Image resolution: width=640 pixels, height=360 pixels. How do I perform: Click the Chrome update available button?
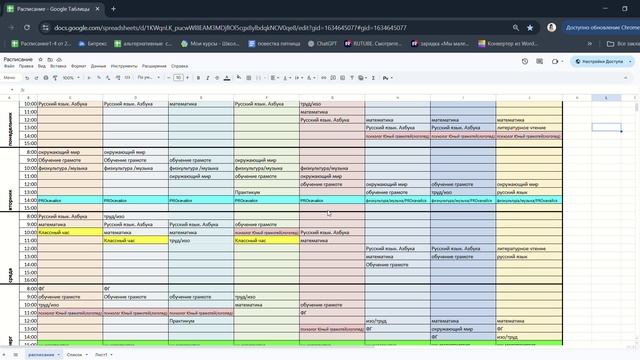[x=602, y=27]
